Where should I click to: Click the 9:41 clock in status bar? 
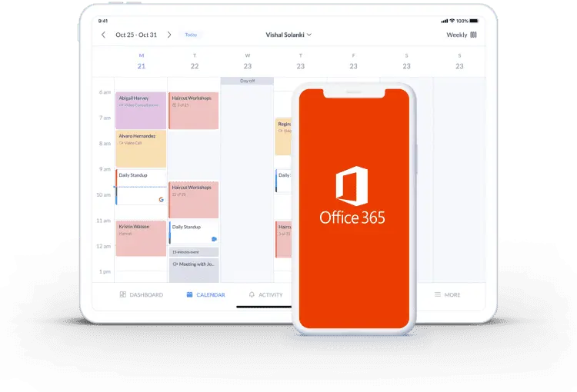tap(103, 21)
